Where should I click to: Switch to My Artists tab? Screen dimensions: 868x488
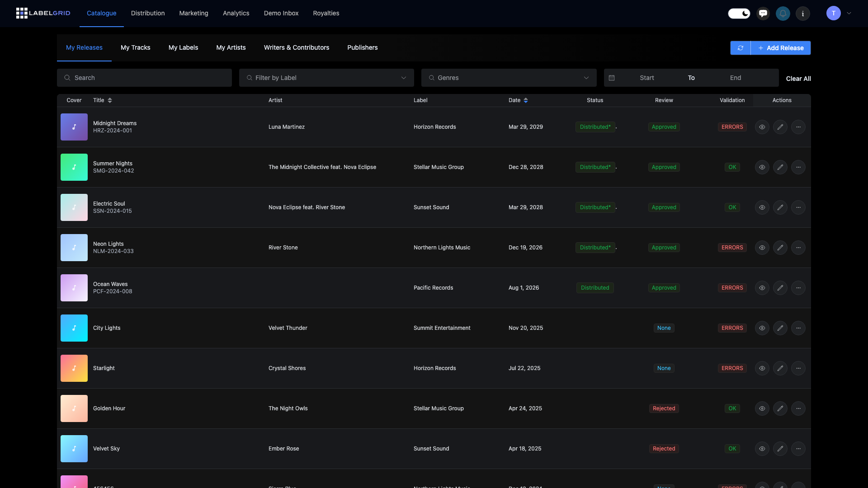click(231, 47)
